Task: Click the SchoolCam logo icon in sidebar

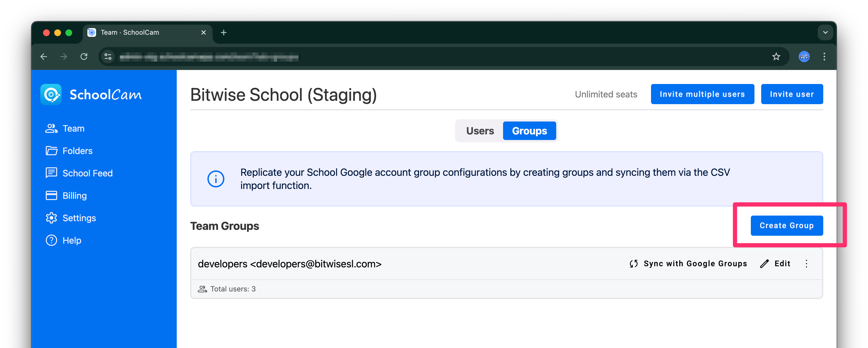Action: (x=51, y=94)
